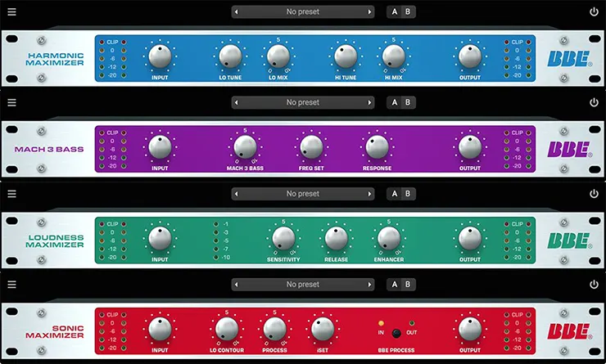The image size is (606, 364).
Task: Switch to B state on Mach 3 Bass
Action: (x=408, y=103)
